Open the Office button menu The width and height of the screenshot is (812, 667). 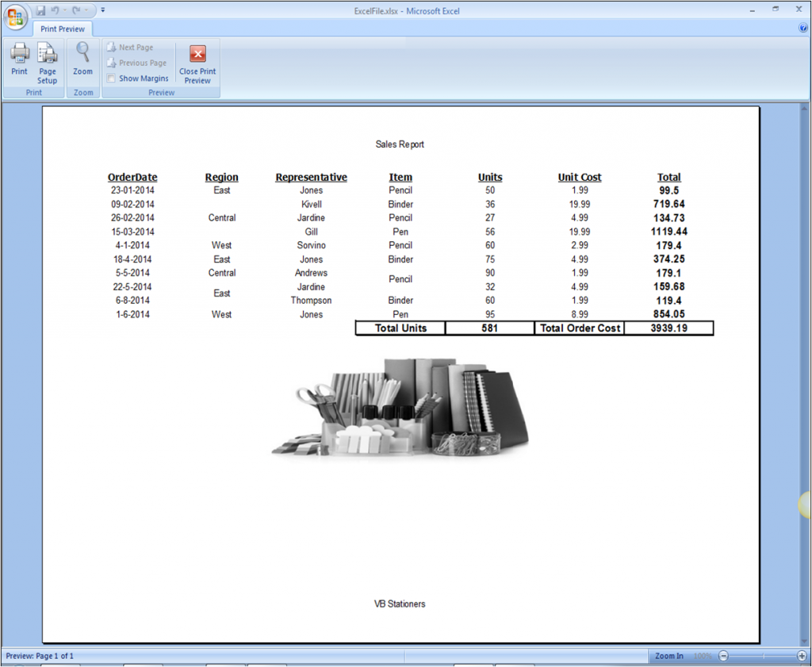[x=16, y=16]
